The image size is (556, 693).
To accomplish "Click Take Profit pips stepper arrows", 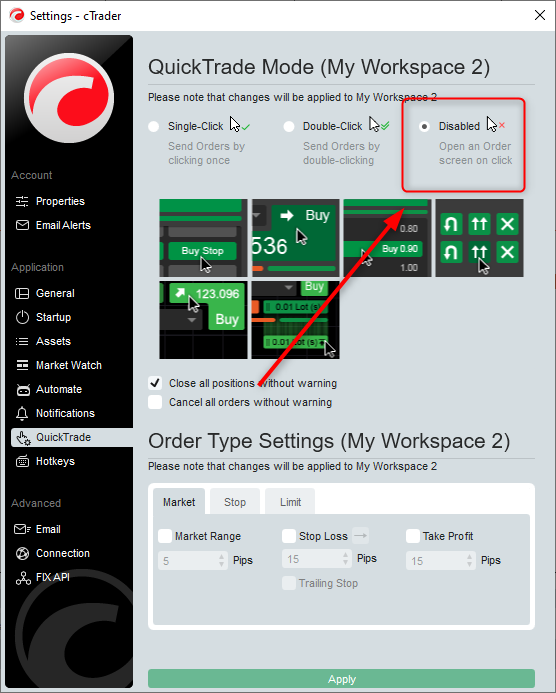I will 469,560.
